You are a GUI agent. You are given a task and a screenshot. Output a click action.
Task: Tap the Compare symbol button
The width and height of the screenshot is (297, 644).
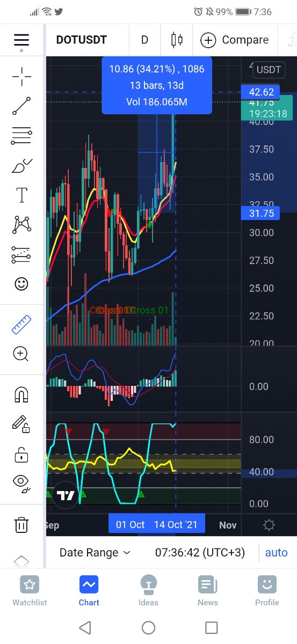click(234, 40)
